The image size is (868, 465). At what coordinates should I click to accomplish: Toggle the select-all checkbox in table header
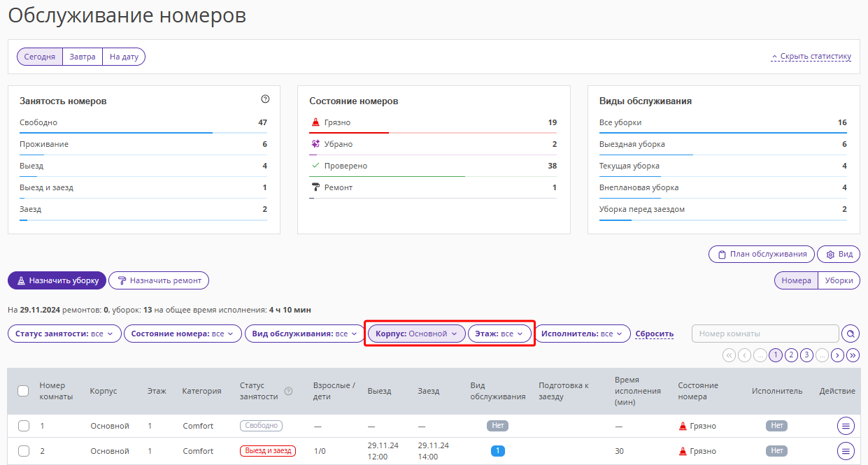23,391
